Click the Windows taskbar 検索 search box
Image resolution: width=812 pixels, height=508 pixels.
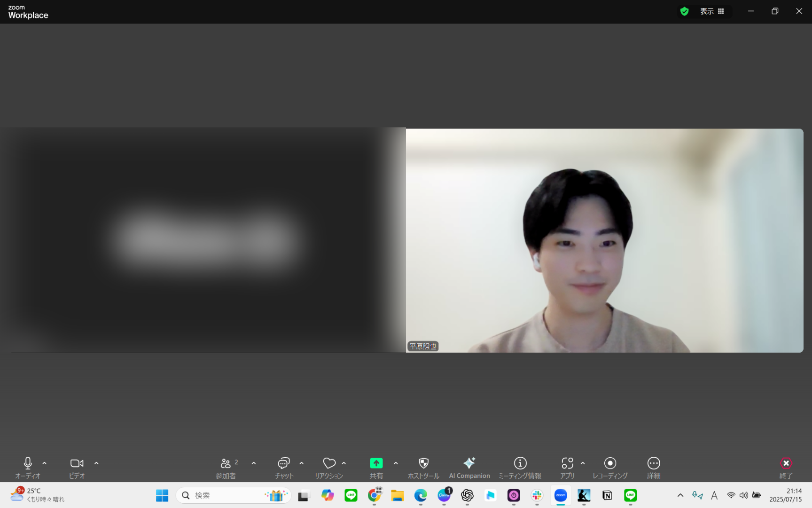tap(234, 495)
